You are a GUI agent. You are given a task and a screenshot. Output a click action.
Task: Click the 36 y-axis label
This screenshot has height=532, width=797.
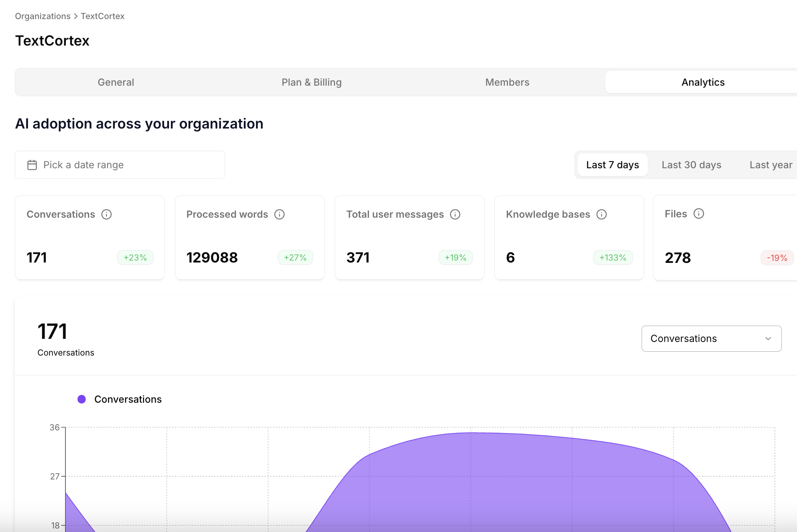[55, 427]
